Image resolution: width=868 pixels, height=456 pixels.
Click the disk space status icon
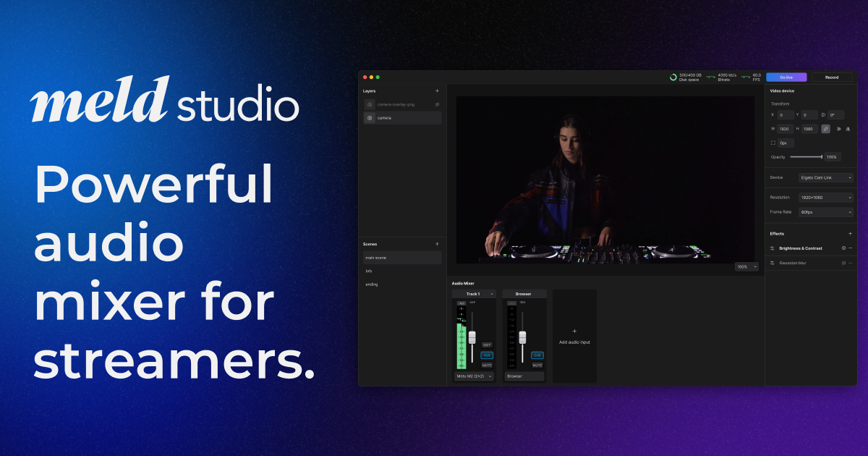click(673, 77)
